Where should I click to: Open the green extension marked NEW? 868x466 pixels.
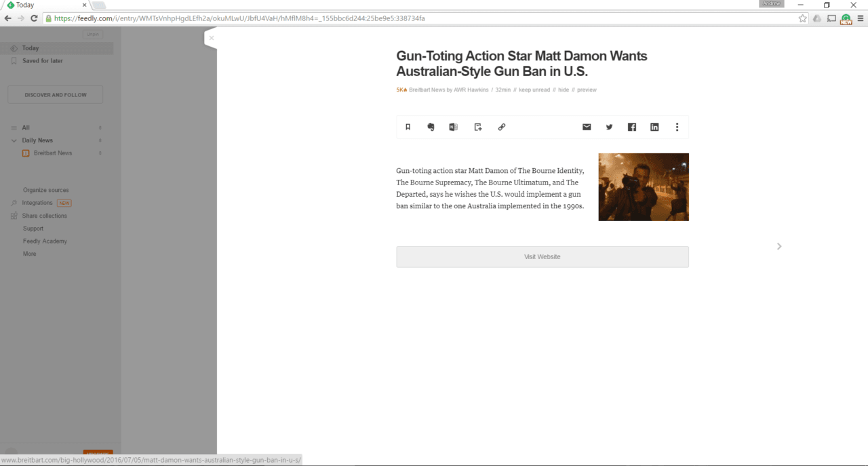tap(846, 19)
